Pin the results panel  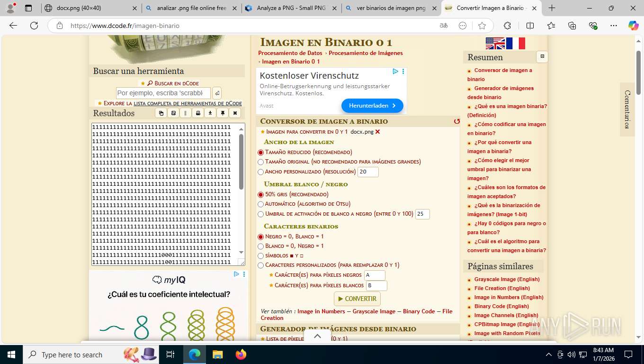point(223,113)
